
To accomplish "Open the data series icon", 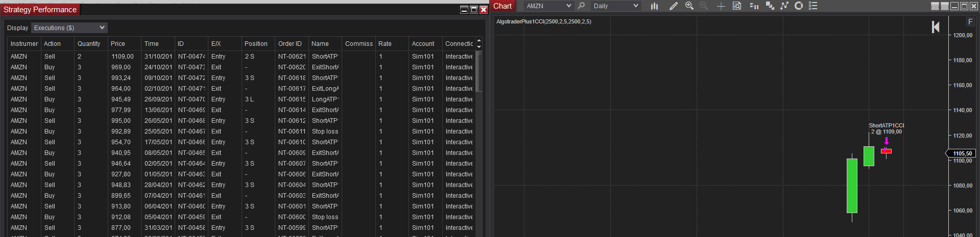I will 770,6.
